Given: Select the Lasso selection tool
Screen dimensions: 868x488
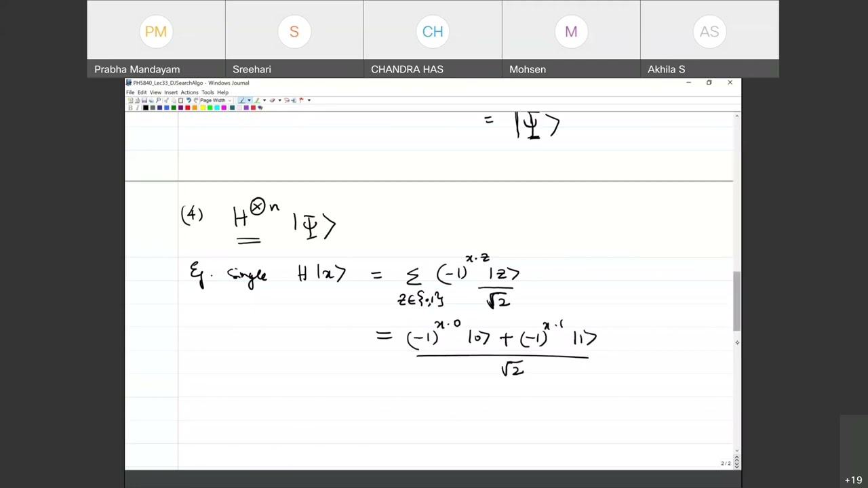Looking at the screenshot, I should [287, 100].
